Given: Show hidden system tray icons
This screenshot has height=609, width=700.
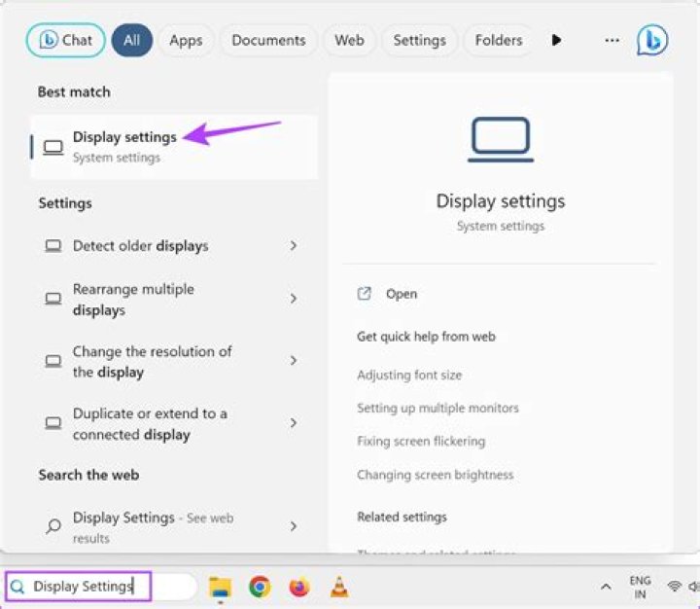Looking at the screenshot, I should (x=606, y=587).
